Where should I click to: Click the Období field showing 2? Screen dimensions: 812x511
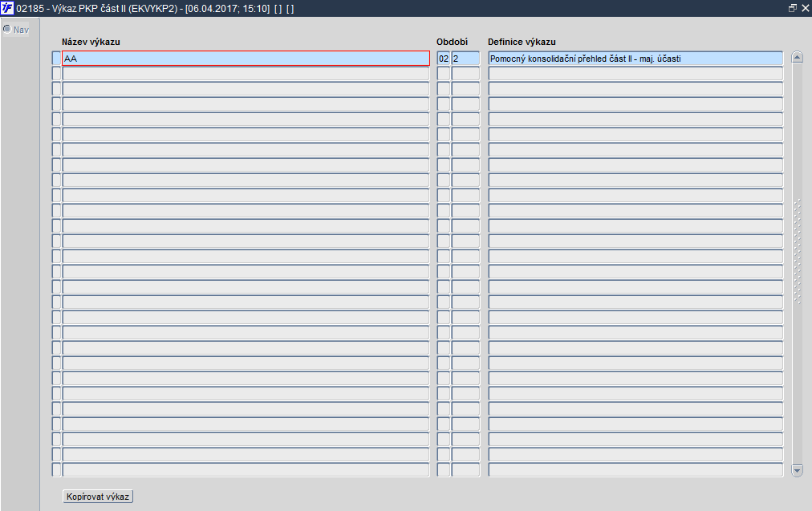pyautogui.click(x=465, y=59)
